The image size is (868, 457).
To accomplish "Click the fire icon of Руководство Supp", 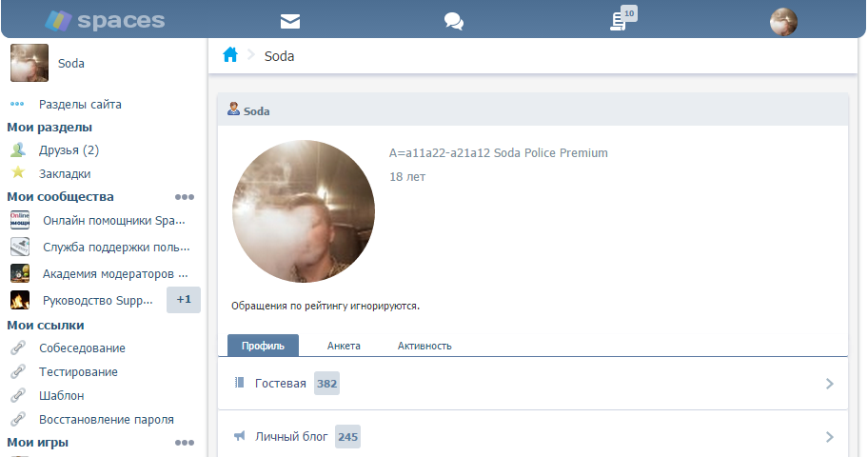I will pos(20,300).
